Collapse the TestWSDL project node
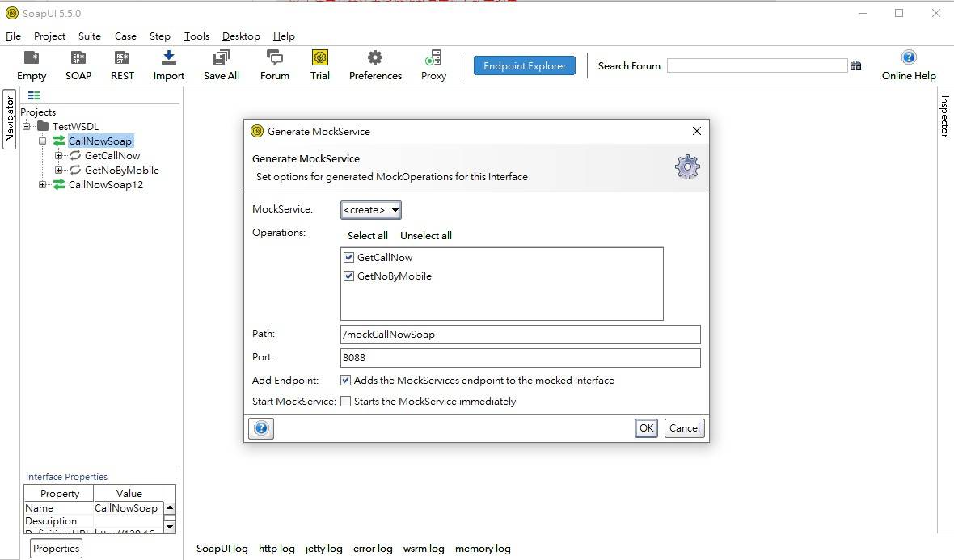 coord(26,127)
